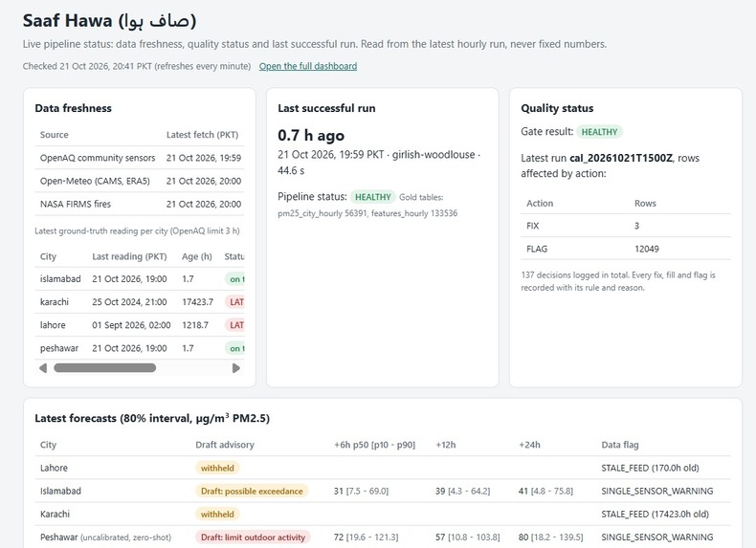Viewport: 756px width, 548px height.
Task: Select the Saaf Hawa page title
Action: coord(109,21)
